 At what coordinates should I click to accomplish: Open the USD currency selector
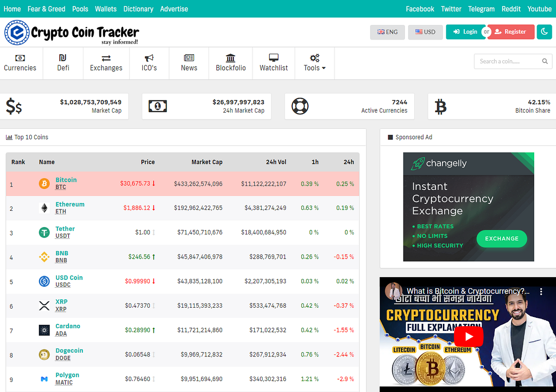425,32
